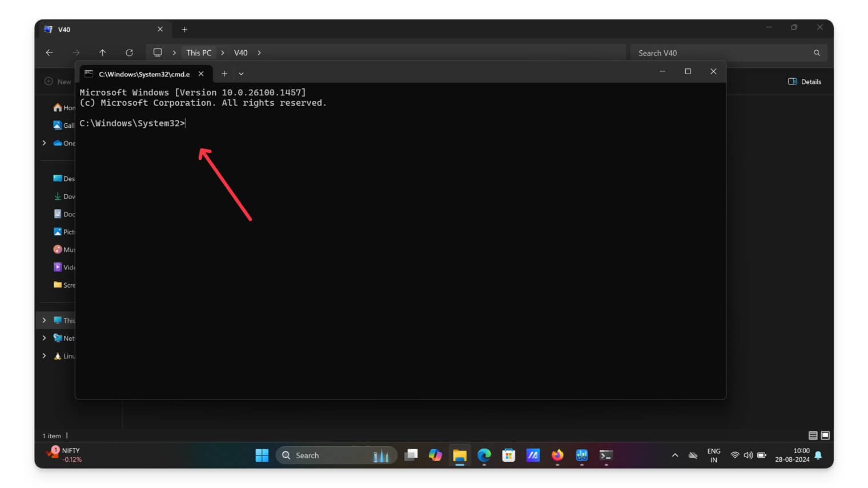Open Terminal from the taskbar
Screen dimensions: 868x488
606,455
